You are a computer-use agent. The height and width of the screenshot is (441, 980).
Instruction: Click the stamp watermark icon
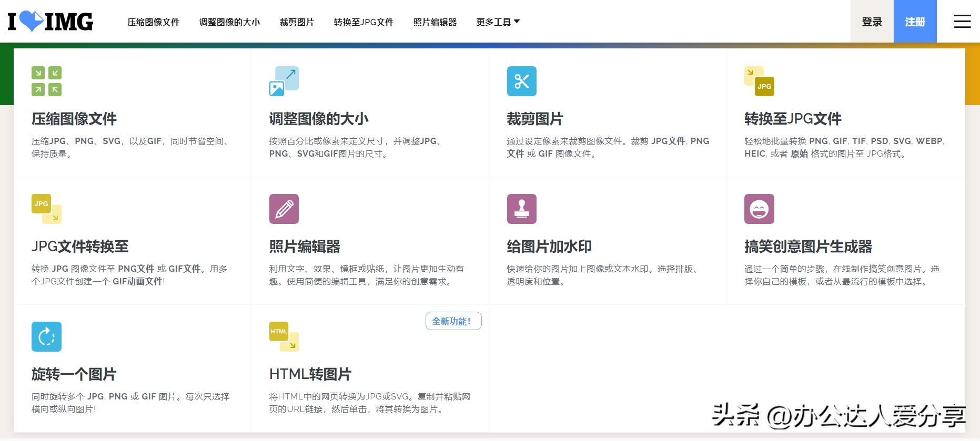(x=522, y=209)
